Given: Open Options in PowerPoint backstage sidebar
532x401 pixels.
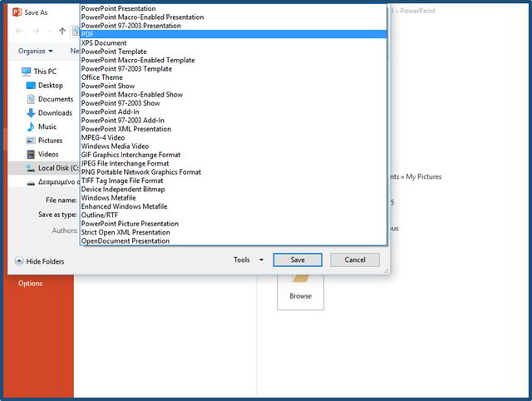Looking at the screenshot, I should coord(31,284).
